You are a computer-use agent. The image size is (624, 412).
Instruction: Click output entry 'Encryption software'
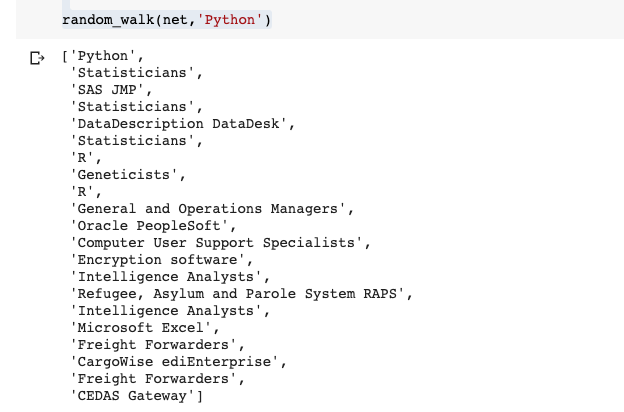point(157,260)
